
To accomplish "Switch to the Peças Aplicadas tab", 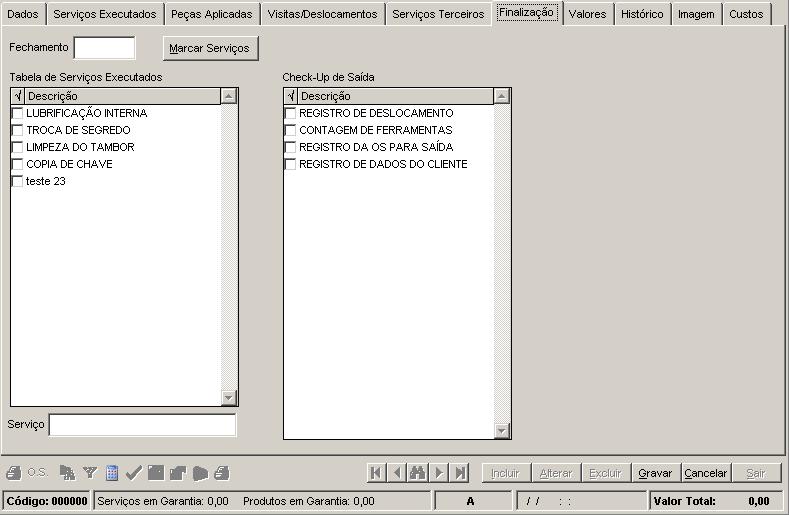I will [211, 14].
